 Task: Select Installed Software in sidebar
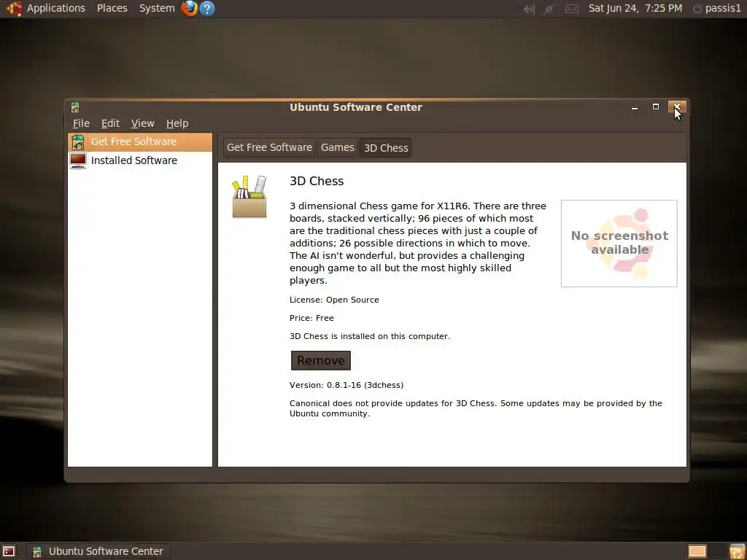(140, 160)
